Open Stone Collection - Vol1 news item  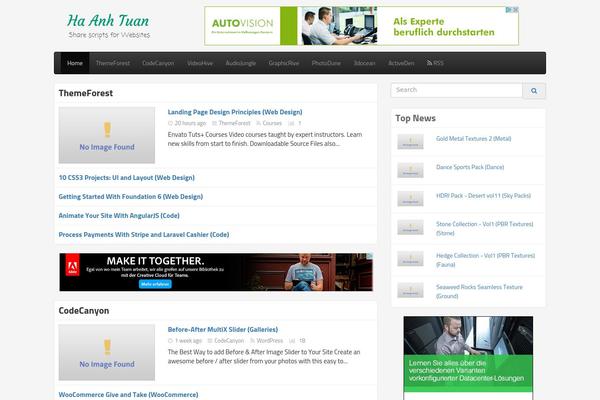point(484,229)
